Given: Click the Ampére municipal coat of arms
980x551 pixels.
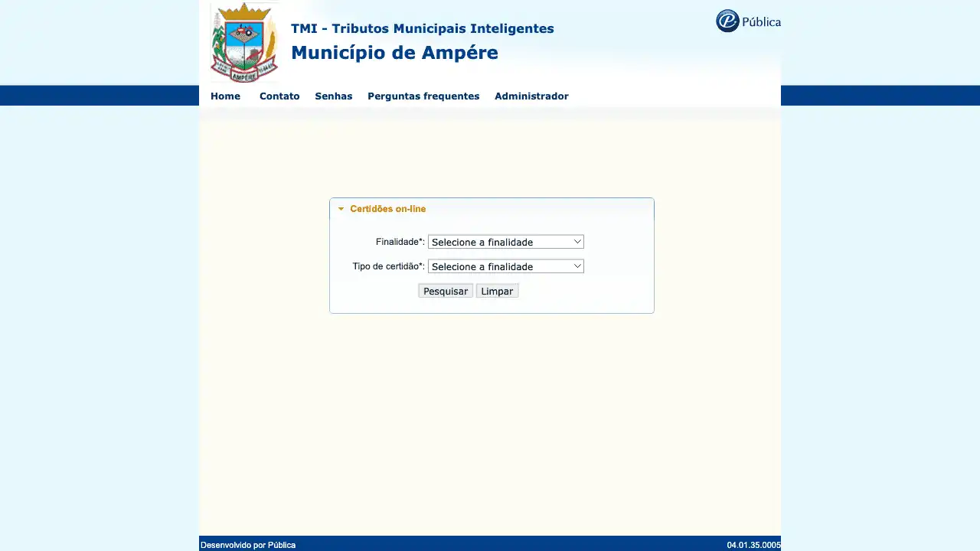Looking at the screenshot, I should coord(244,42).
